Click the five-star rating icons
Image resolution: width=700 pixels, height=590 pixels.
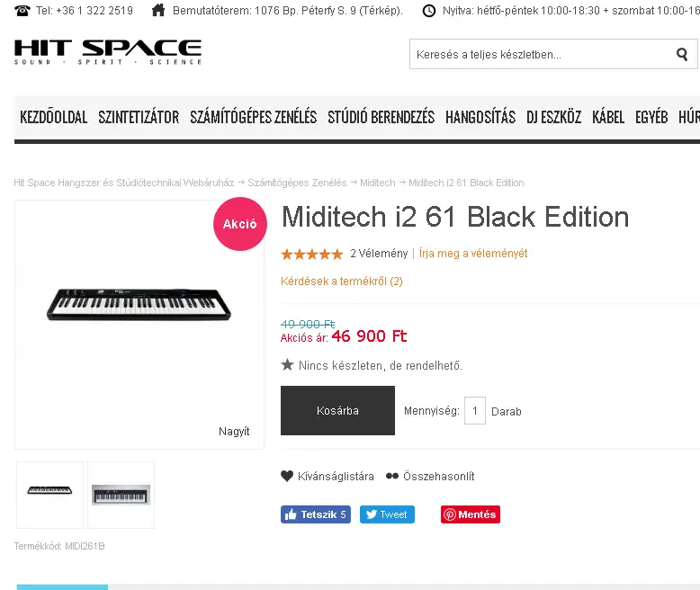point(312,254)
